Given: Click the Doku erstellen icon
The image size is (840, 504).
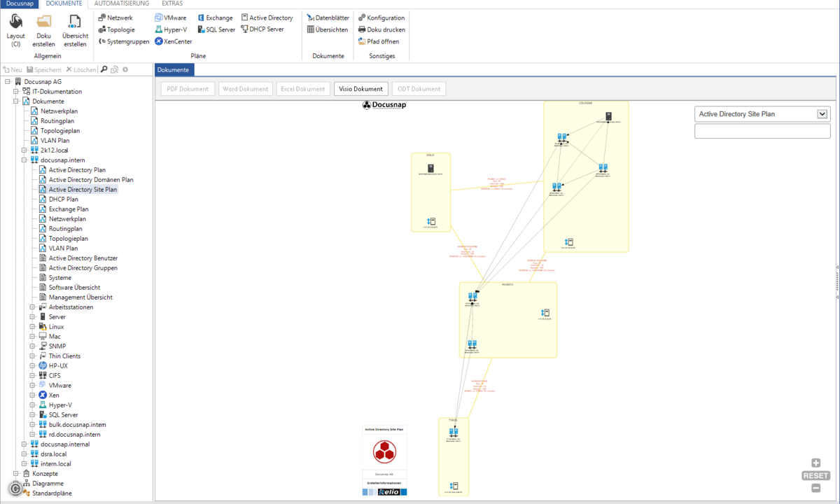Looking at the screenshot, I should tap(43, 30).
